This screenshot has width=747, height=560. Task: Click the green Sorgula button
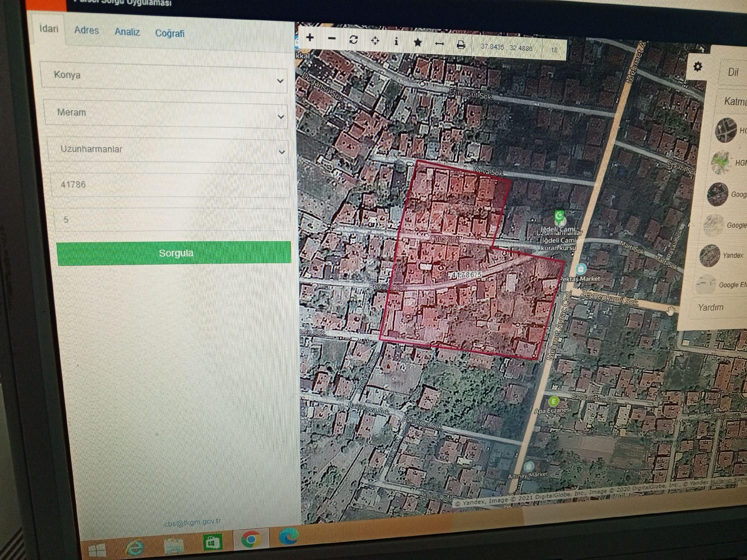pos(174,253)
